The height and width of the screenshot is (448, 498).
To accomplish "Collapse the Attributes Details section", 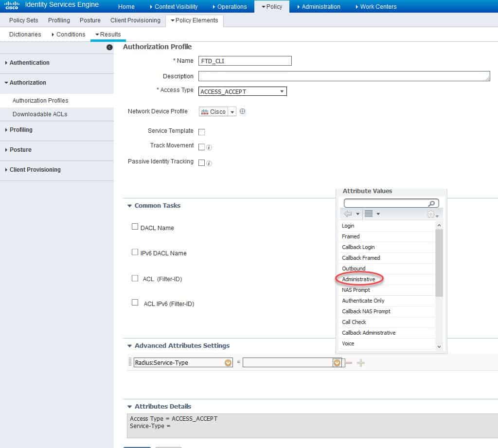I will tap(129, 407).
